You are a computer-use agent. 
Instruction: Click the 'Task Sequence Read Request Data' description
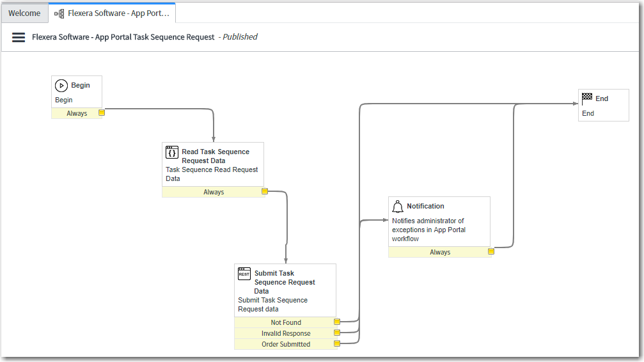(212, 174)
